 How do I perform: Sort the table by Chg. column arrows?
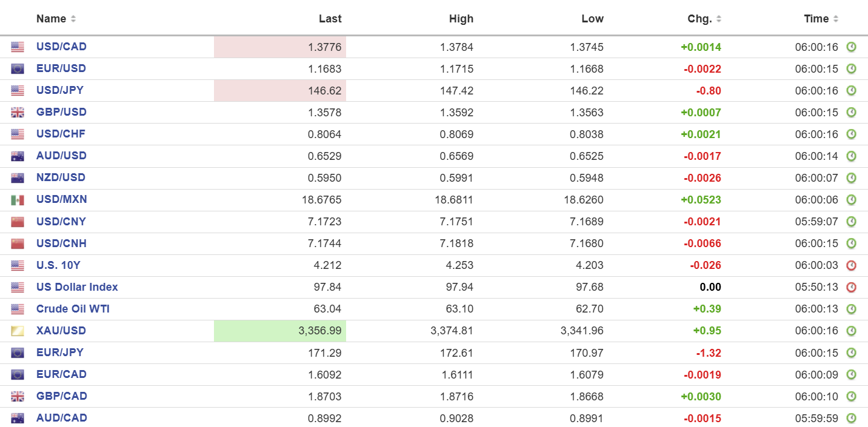(x=719, y=19)
